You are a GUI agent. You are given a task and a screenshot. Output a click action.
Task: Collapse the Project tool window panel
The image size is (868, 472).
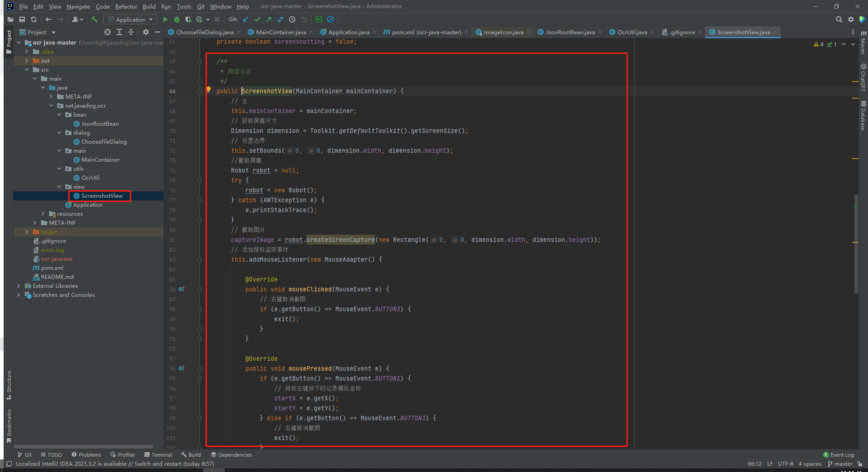point(157,32)
